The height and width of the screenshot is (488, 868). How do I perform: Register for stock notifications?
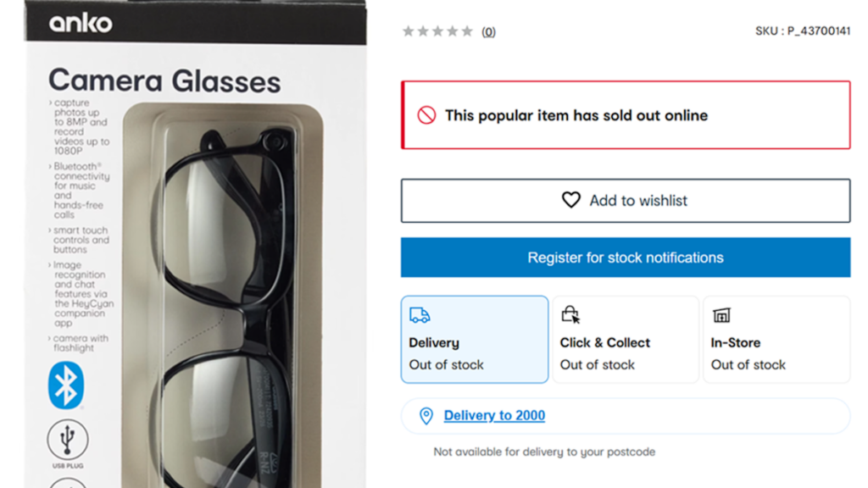(626, 258)
